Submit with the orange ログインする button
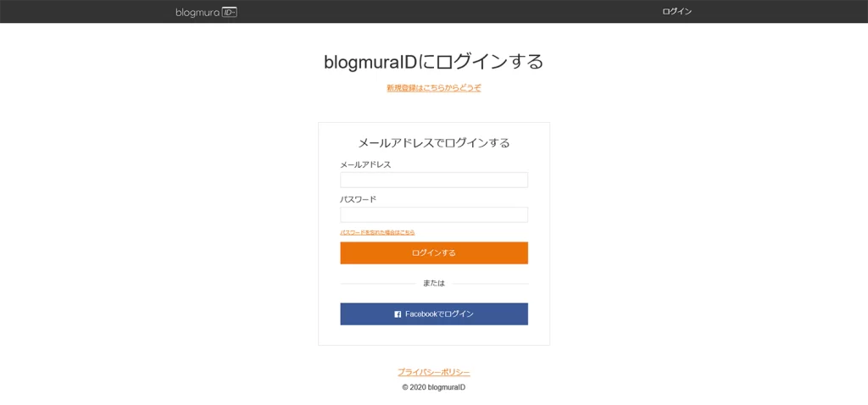Viewport: 868px width, 405px height. coord(434,252)
